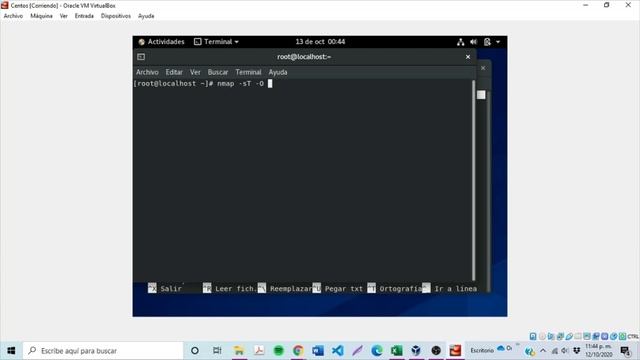Click the power icon in GNOME top bar
Image resolution: width=640 pixels, height=360 pixels.
point(487,42)
